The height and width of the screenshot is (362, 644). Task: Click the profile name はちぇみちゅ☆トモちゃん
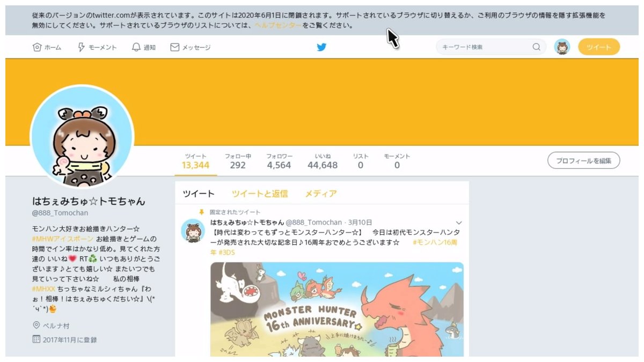[x=89, y=202]
